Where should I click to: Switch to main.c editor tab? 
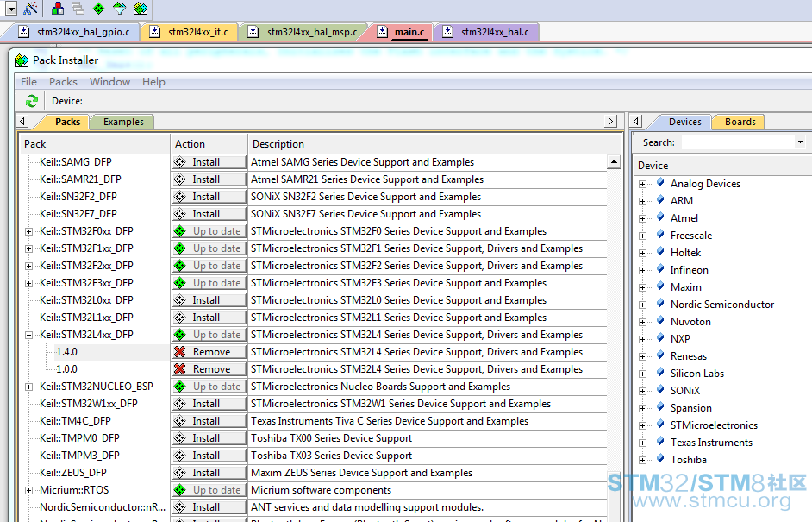tap(409, 32)
